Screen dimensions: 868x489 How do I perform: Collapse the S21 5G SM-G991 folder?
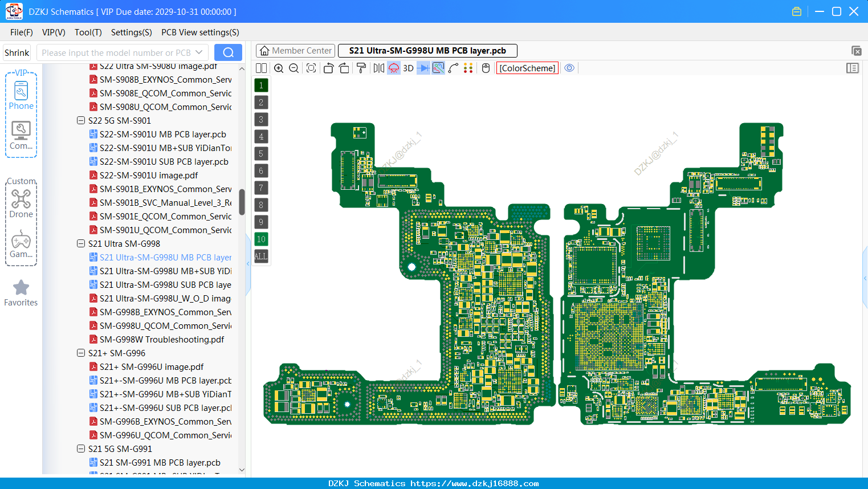click(x=81, y=449)
